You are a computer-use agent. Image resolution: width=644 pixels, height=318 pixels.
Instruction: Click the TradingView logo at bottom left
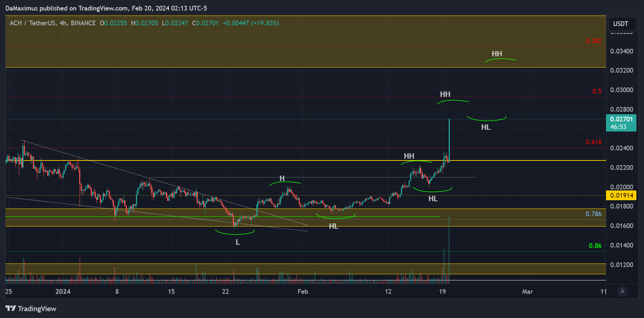pos(31,309)
